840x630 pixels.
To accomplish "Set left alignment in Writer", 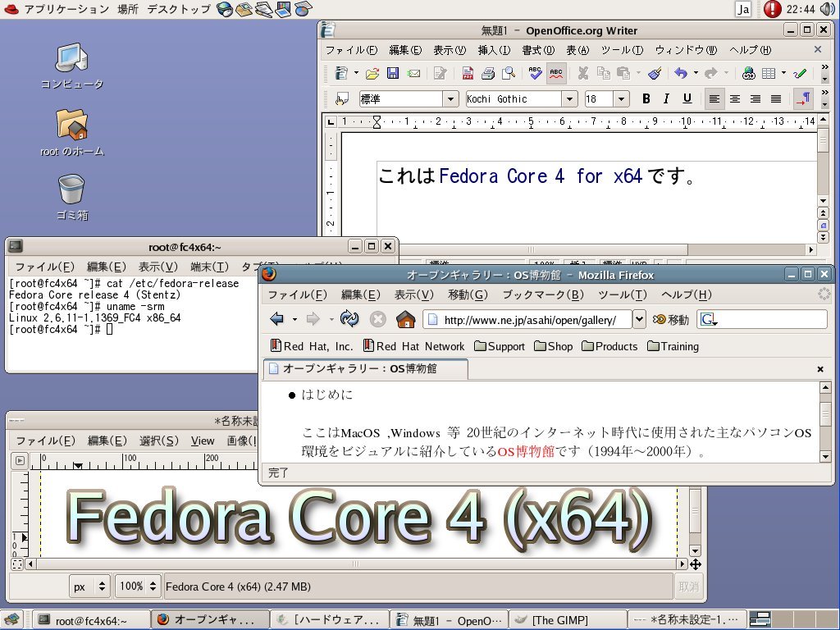I will [714, 98].
